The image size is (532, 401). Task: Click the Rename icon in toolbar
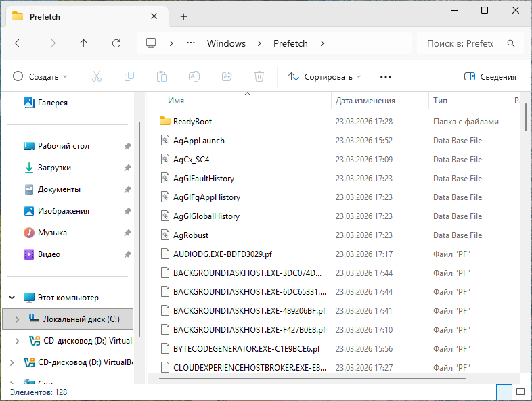click(194, 76)
